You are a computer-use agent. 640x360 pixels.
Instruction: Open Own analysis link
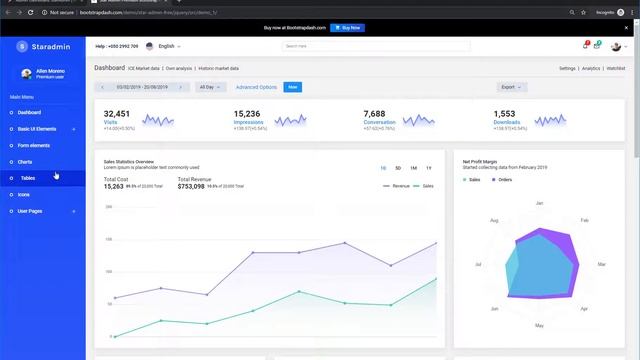(x=179, y=69)
